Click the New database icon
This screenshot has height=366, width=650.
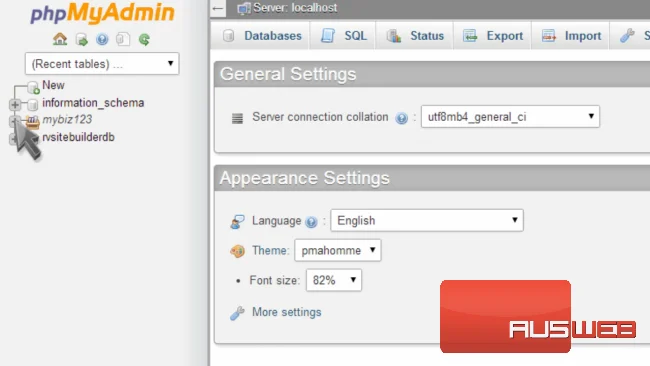coord(33,87)
